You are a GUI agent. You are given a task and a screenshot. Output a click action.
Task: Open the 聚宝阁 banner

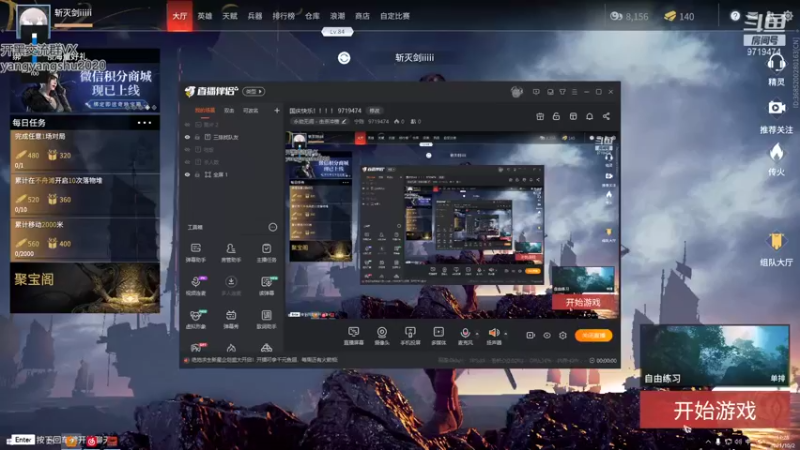(x=85, y=288)
